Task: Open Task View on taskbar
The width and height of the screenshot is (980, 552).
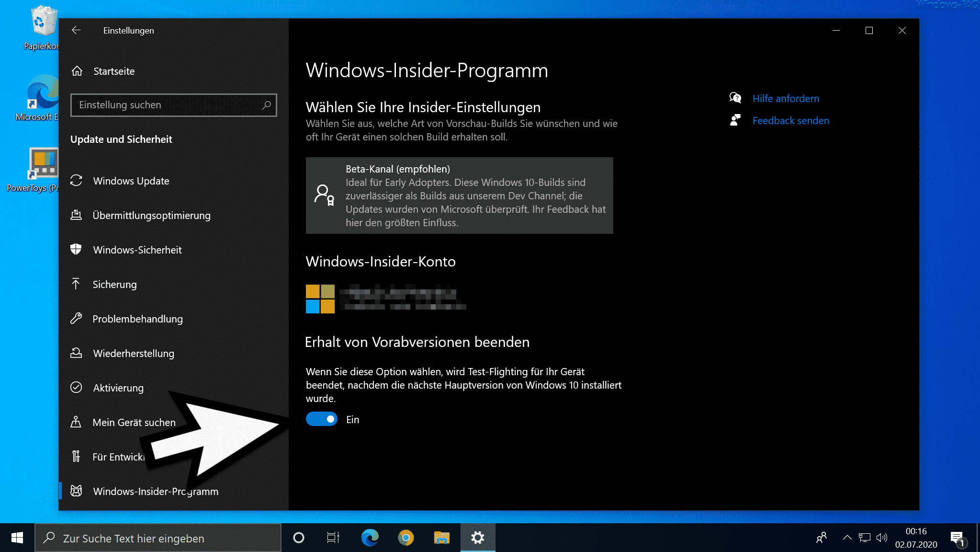Action: pos(333,538)
